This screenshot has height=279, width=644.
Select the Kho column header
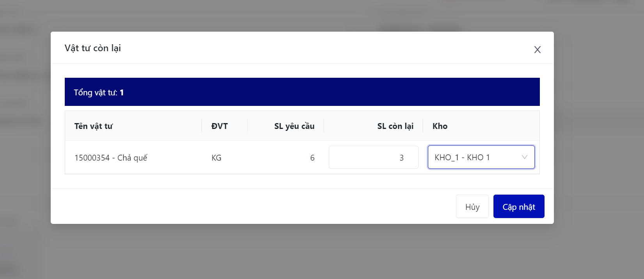point(440,126)
